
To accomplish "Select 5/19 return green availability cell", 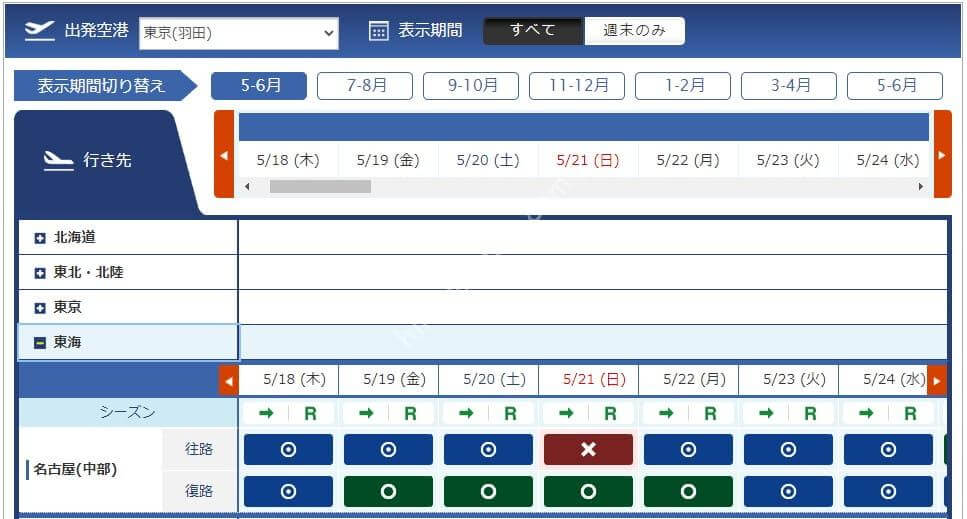I will click(x=388, y=491).
